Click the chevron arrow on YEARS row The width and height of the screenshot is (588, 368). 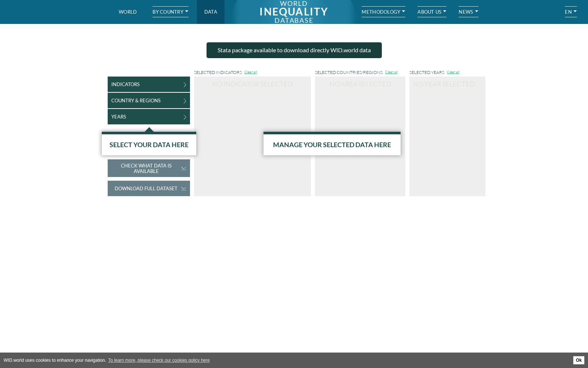click(x=185, y=117)
